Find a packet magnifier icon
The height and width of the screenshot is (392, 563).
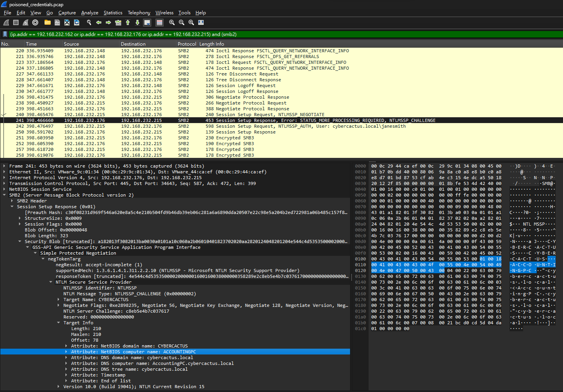click(x=89, y=22)
